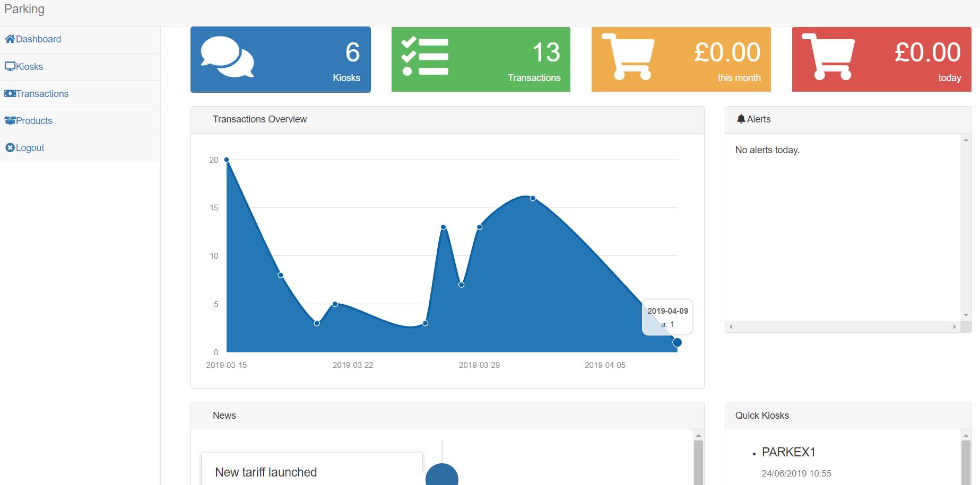Click the 2019-03-29 x-axis label
This screenshot has width=980, height=485.
479,365
